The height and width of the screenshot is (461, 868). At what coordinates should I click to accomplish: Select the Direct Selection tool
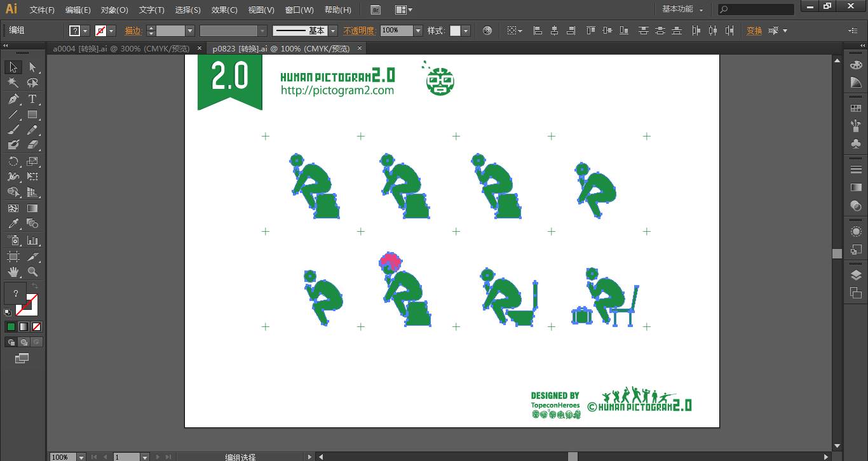click(32, 67)
